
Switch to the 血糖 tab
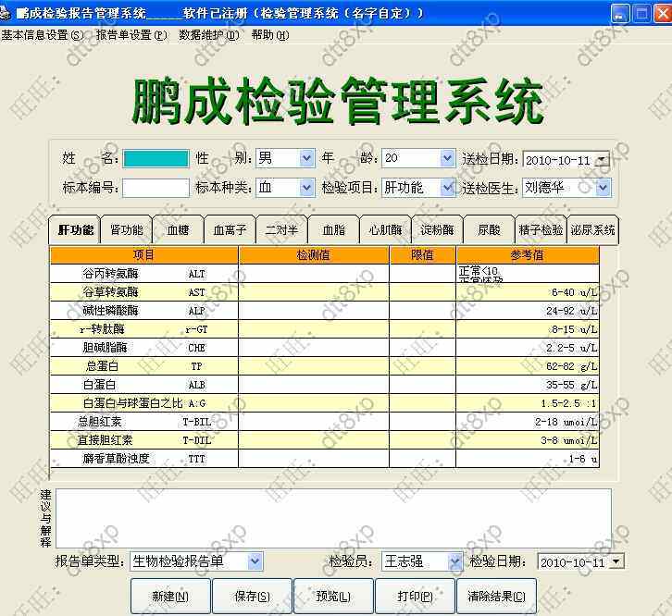click(x=178, y=230)
